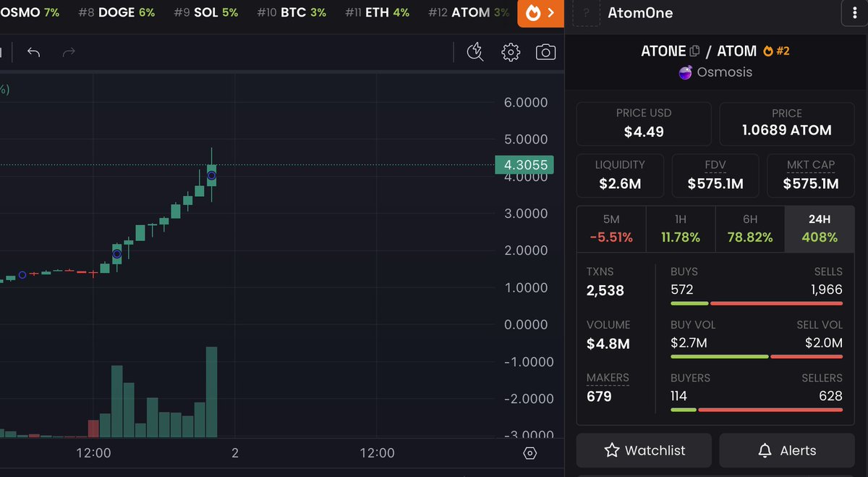Click the current price label 4.3055
Screen dimensions: 868x477
[x=524, y=165]
